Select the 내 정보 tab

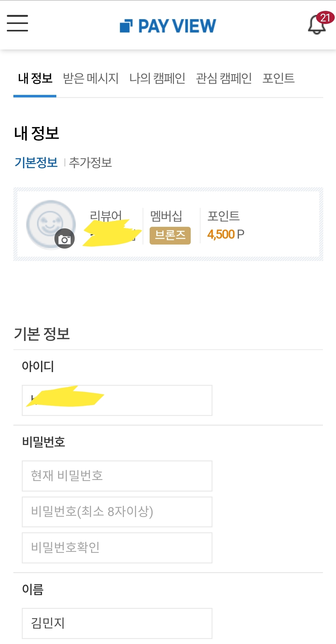point(35,78)
